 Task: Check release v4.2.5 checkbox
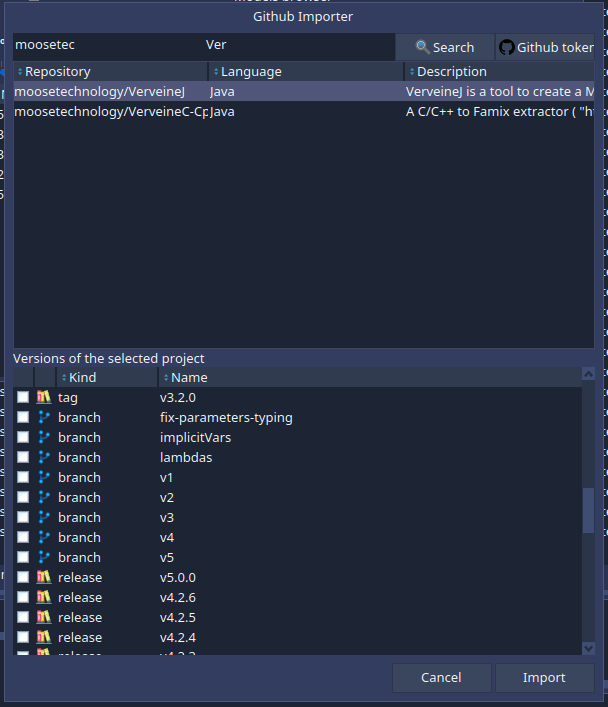(x=23, y=617)
